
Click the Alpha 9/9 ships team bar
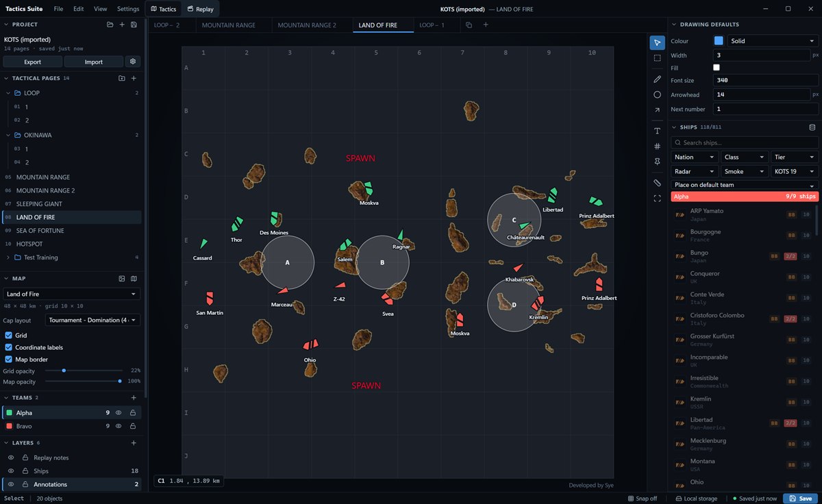click(x=745, y=197)
